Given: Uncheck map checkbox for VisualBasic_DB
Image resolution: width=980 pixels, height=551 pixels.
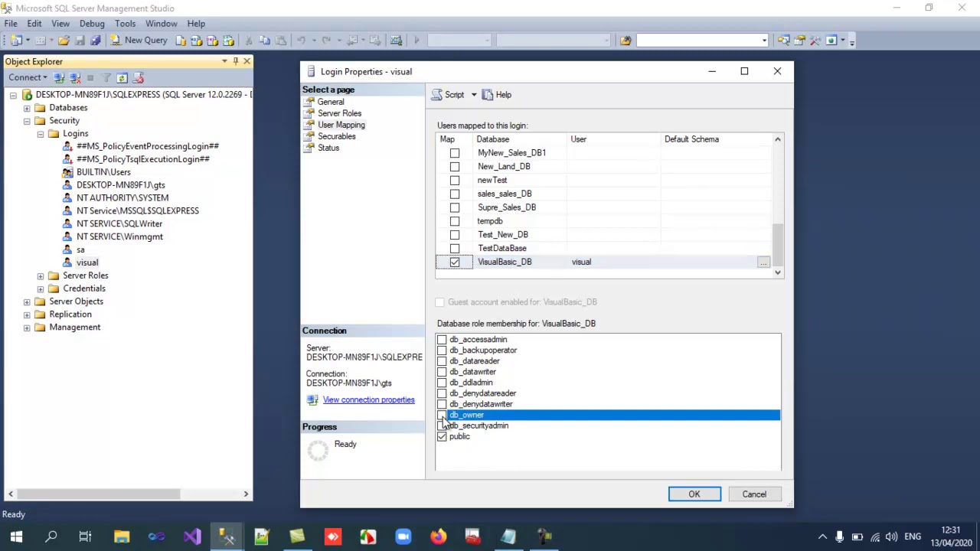Looking at the screenshot, I should click(x=455, y=262).
